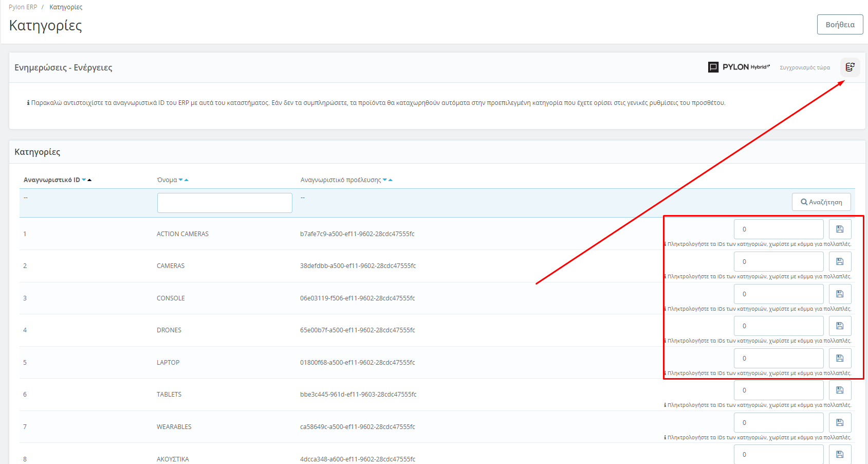Click Συγχρονισμός τώρα sync link
This screenshot has width=868, height=464.
[x=805, y=67]
